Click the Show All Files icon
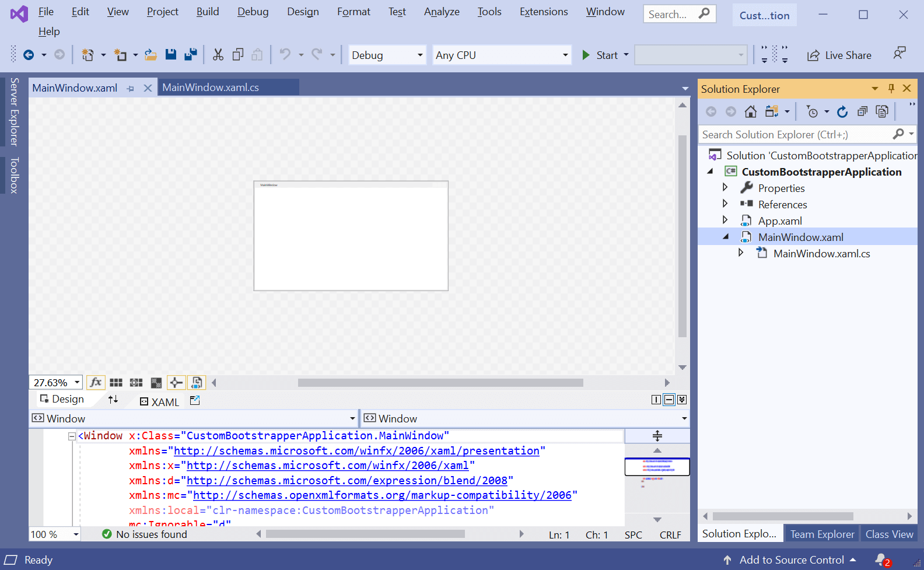The image size is (924, 570). [x=882, y=111]
